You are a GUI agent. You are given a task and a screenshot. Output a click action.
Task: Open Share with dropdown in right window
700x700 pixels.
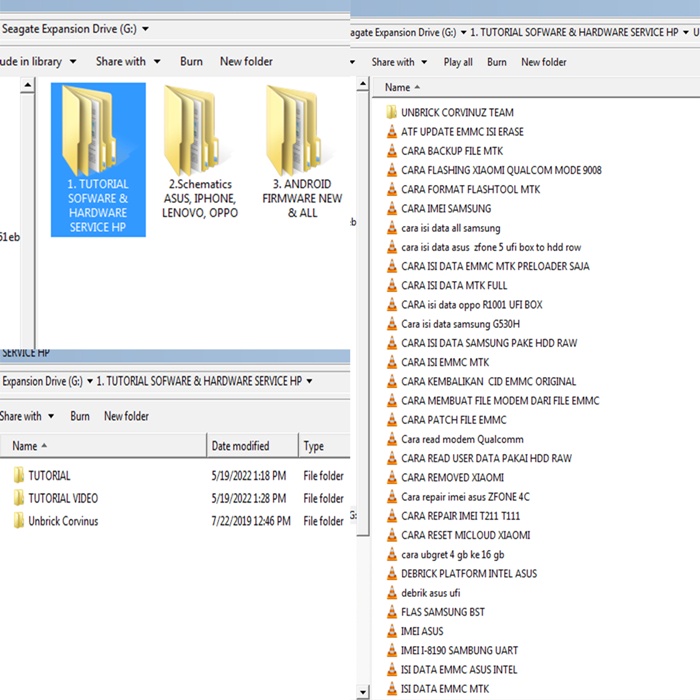[424, 62]
